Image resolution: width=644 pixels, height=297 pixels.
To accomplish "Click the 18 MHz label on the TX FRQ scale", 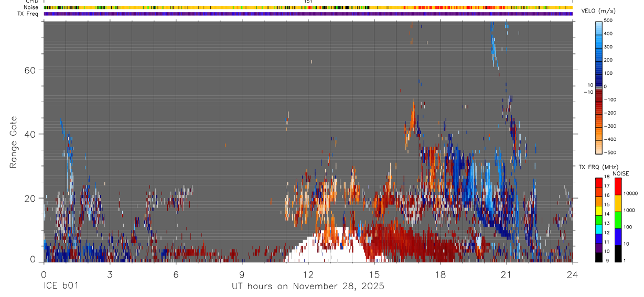I will [607, 177].
